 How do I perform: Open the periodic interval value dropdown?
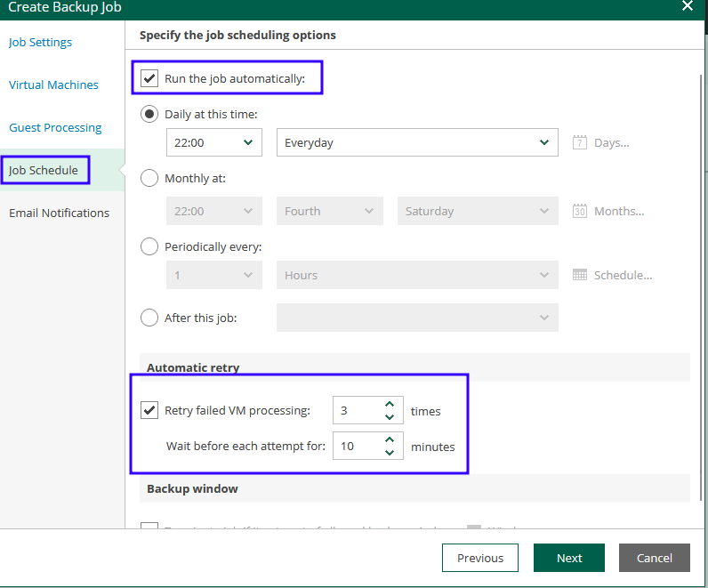pos(214,275)
